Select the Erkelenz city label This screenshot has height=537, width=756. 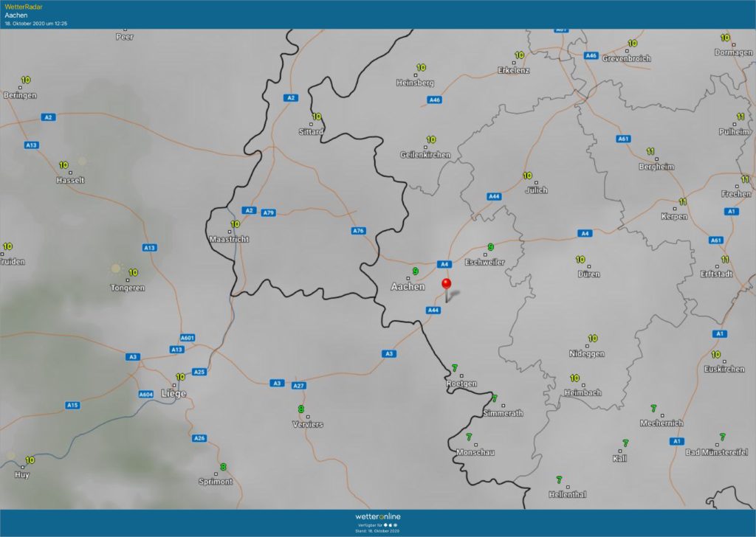tap(514, 70)
